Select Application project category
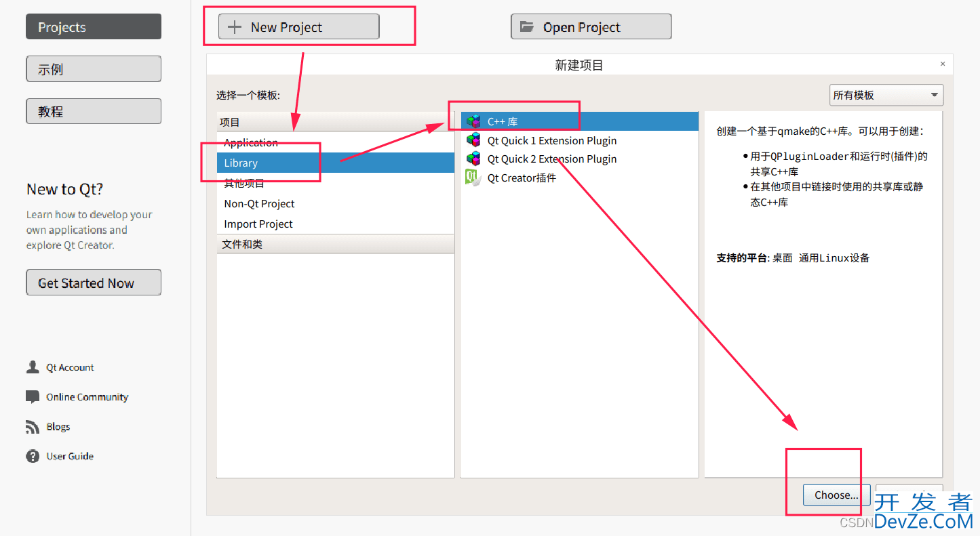Image resolution: width=980 pixels, height=536 pixels. click(x=336, y=142)
